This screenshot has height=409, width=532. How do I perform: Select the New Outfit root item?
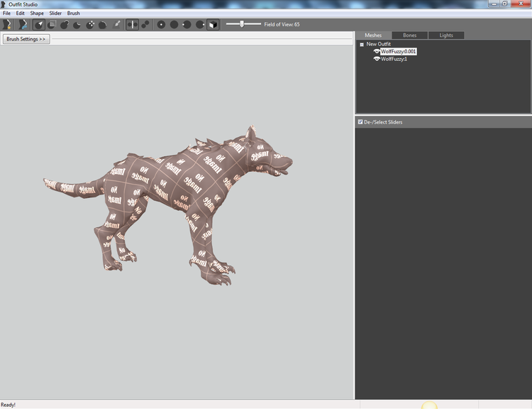pyautogui.click(x=378, y=44)
